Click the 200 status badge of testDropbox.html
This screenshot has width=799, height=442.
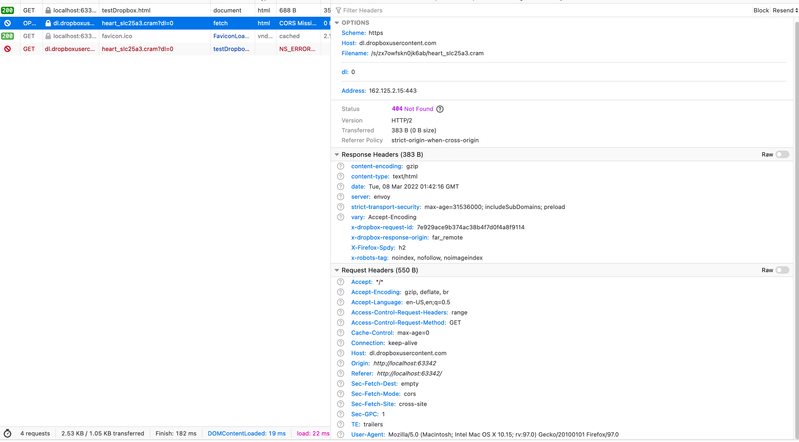click(7, 10)
